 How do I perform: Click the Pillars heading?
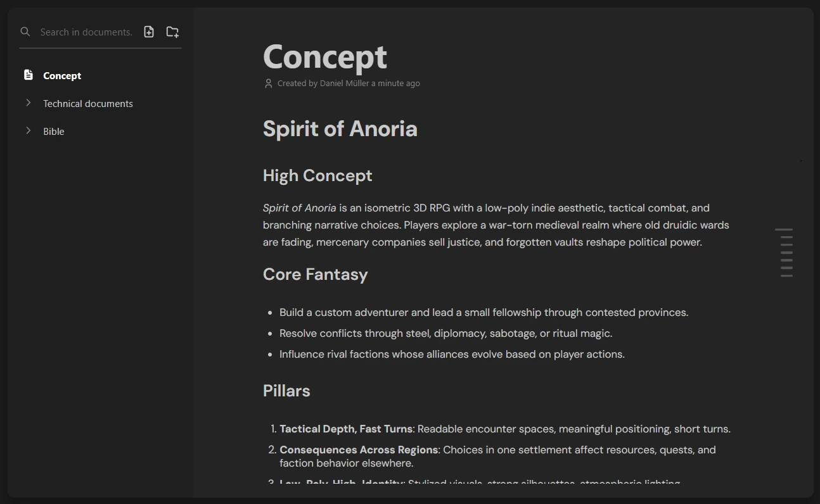(286, 391)
